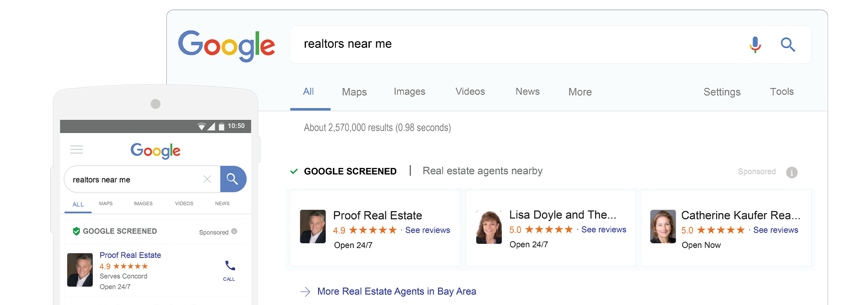Click 'Open Now' under Catherine Kaufer
This screenshot has width=868, height=305.
701,245
